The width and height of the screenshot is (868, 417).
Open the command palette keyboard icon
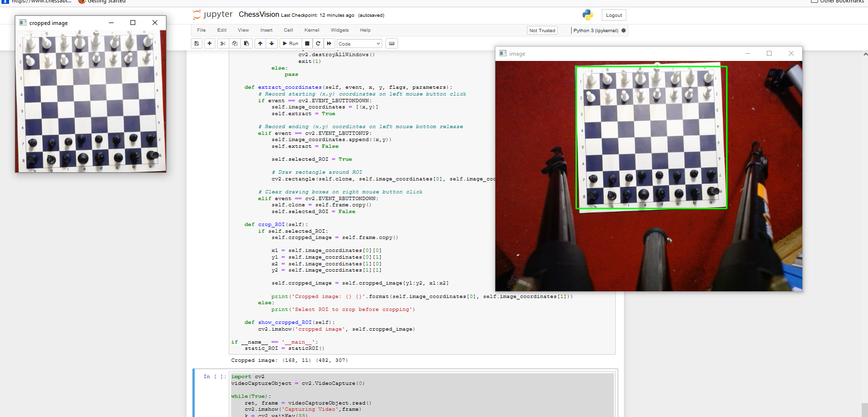tap(392, 44)
